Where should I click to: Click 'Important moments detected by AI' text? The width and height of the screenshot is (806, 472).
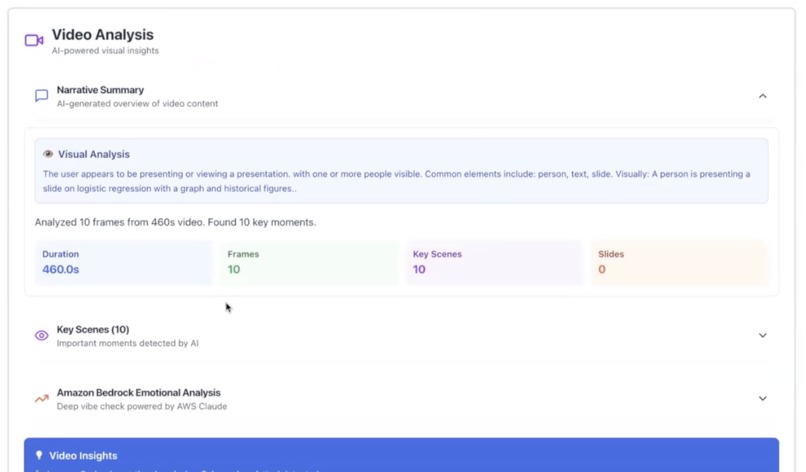(127, 343)
